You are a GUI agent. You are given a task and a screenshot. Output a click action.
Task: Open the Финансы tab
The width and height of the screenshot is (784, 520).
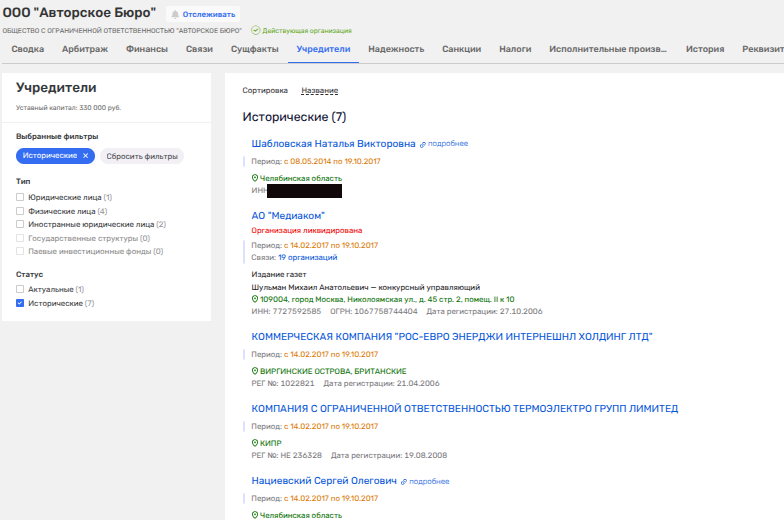coord(146,49)
